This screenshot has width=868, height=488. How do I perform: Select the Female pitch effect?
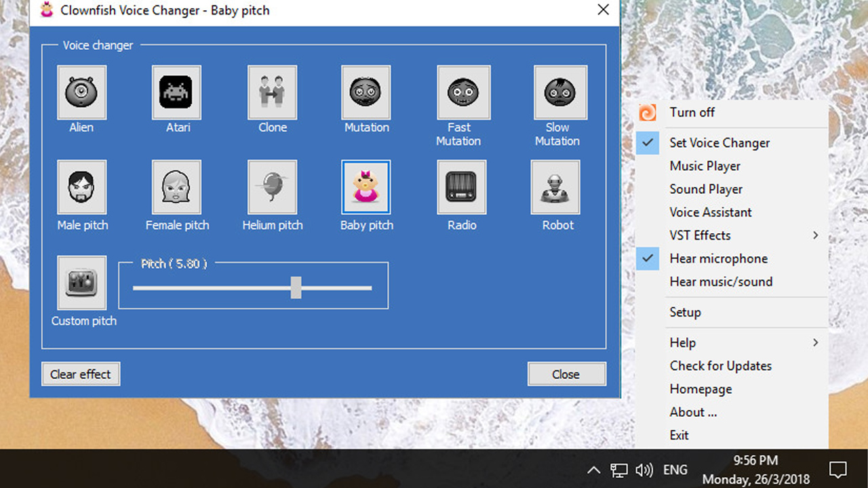tap(176, 187)
